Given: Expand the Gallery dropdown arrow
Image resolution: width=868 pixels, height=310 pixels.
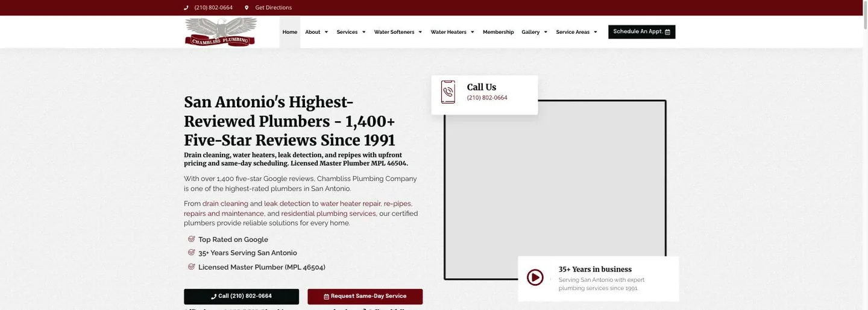Looking at the screenshot, I should pyautogui.click(x=546, y=32).
